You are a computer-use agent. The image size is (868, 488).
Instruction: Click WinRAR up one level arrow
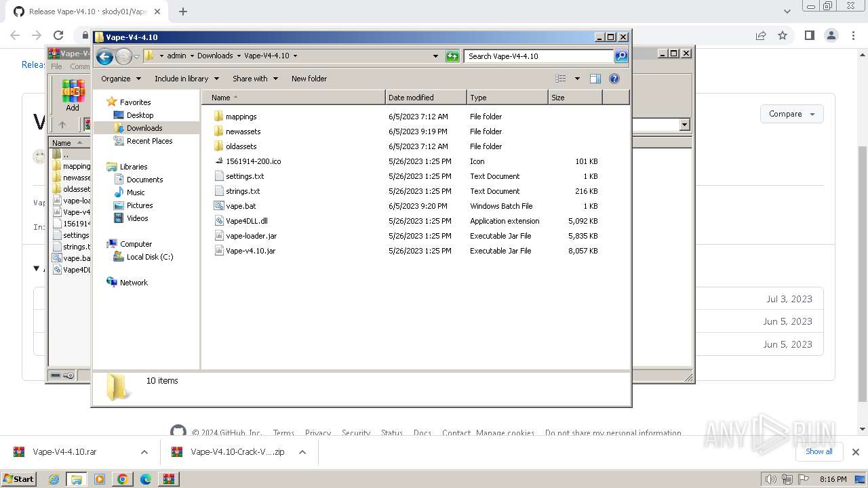(62, 125)
